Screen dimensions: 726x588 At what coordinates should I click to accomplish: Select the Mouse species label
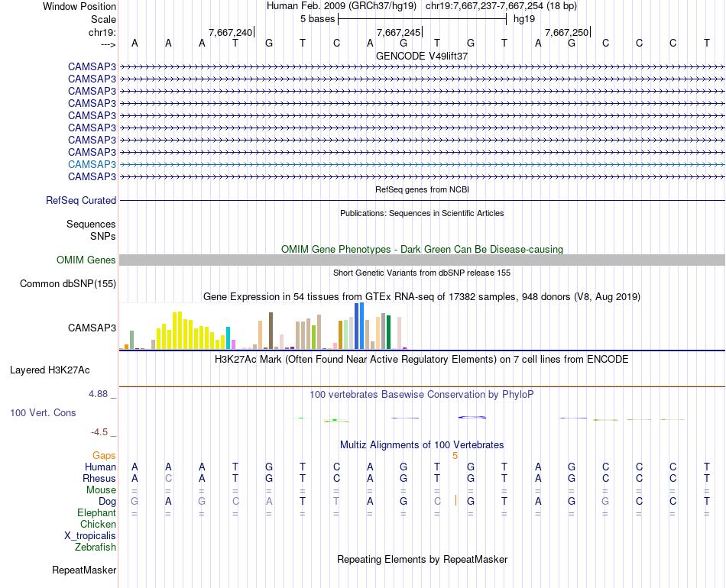click(101, 490)
